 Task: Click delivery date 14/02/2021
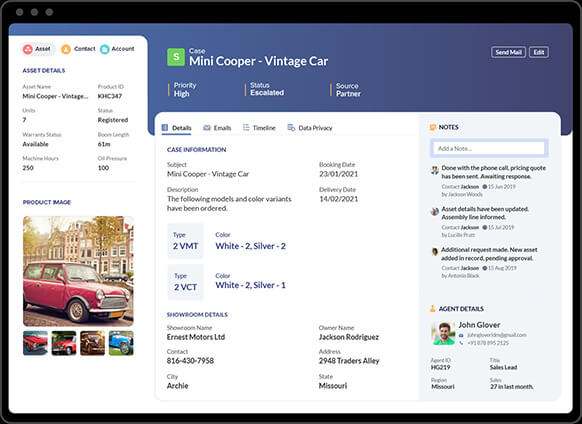tap(339, 199)
